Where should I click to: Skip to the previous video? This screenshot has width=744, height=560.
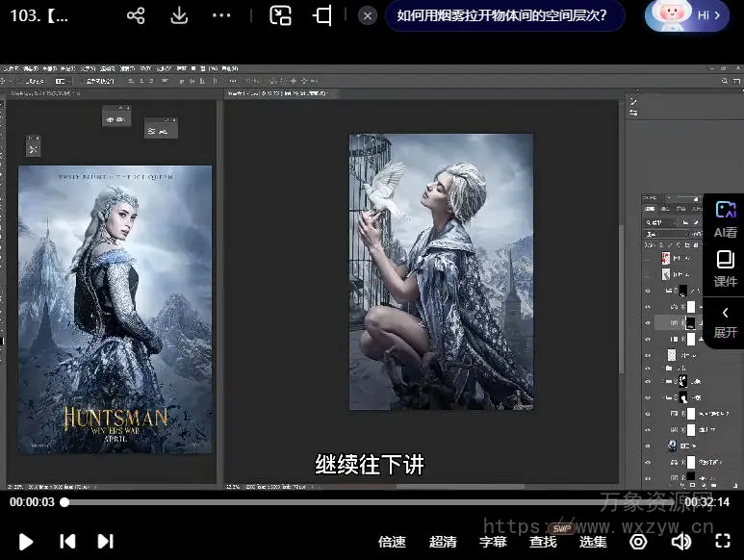(67, 541)
